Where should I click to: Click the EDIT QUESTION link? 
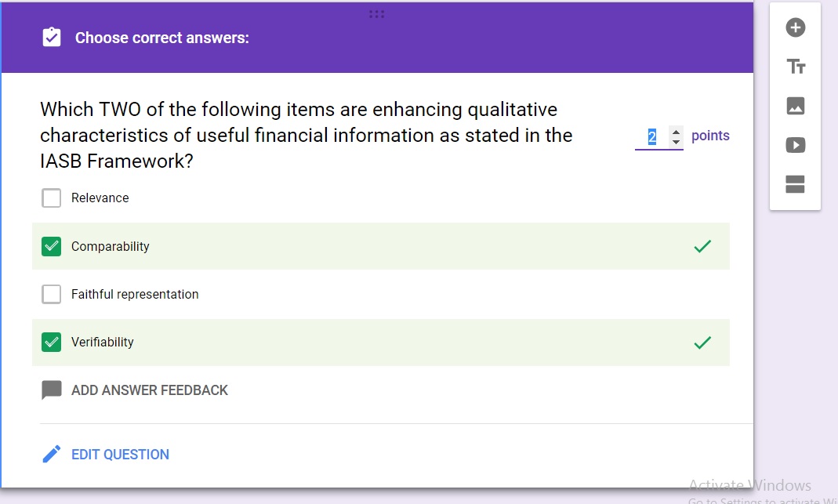coord(120,455)
